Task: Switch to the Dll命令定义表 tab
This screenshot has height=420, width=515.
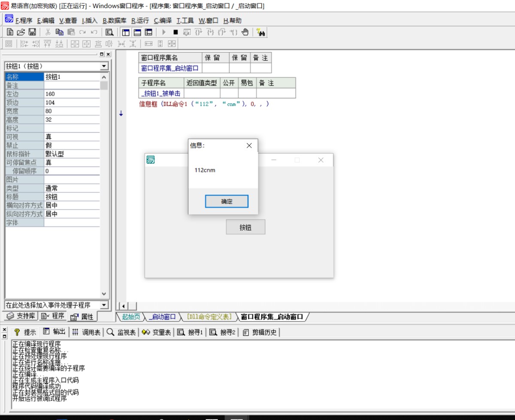Action: 209,317
